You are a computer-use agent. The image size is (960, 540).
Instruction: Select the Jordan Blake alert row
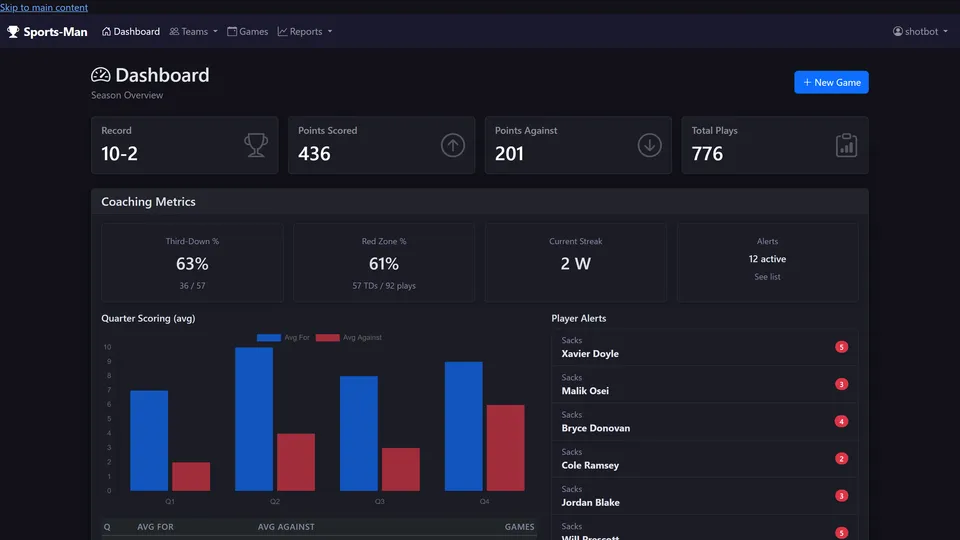pyautogui.click(x=705, y=496)
